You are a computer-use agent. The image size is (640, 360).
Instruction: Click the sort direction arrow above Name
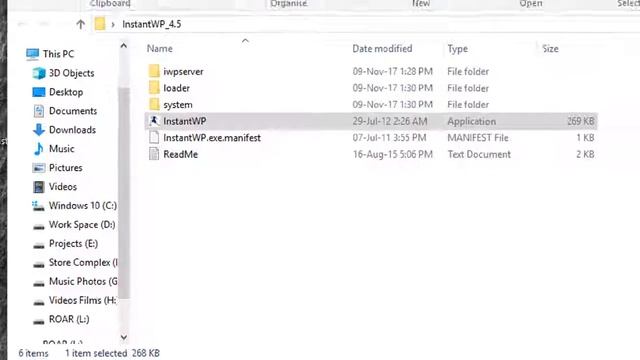click(245, 40)
